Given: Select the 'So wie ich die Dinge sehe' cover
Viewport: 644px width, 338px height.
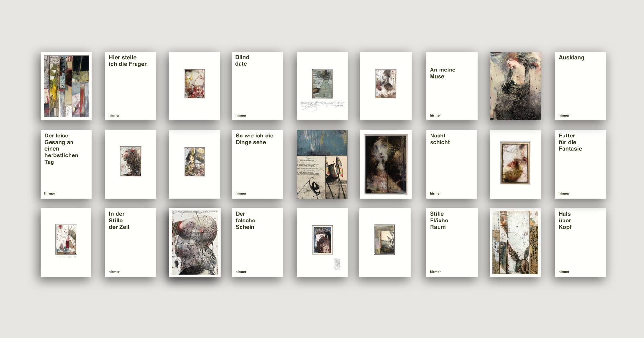Looking at the screenshot, I should 257,164.
